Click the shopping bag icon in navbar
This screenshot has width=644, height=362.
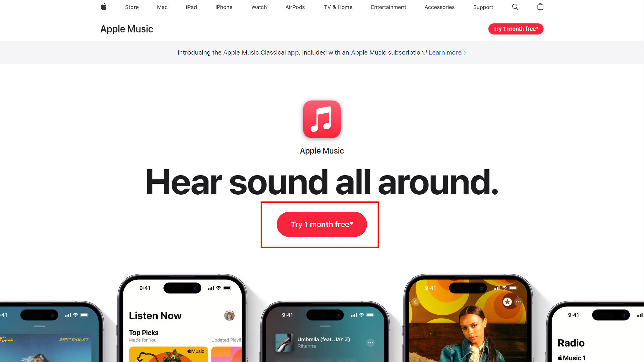tap(540, 7)
